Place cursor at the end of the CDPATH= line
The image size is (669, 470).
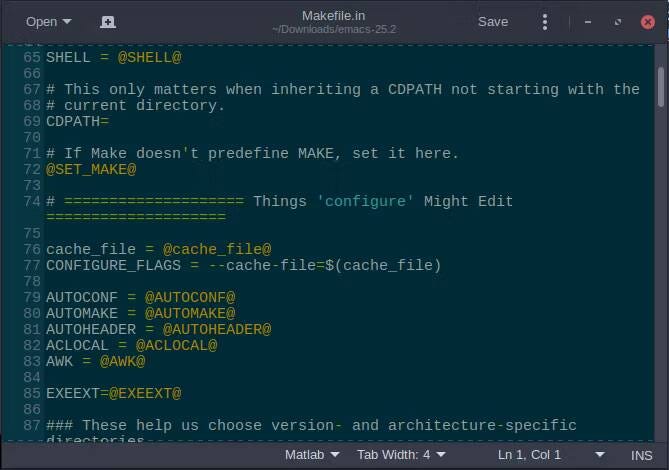coord(110,121)
